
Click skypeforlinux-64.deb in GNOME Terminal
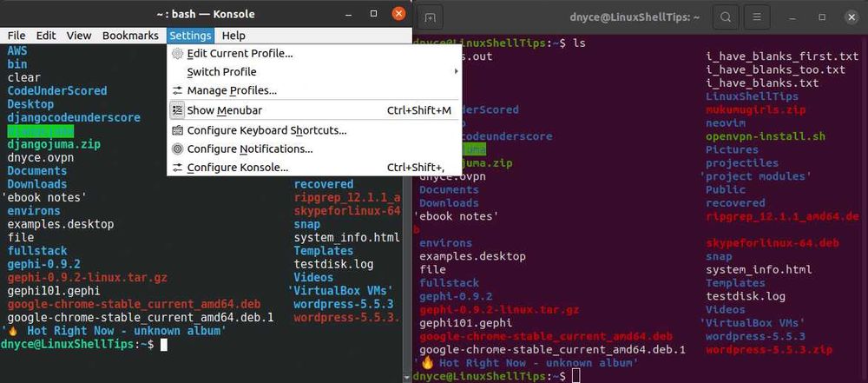tap(773, 243)
